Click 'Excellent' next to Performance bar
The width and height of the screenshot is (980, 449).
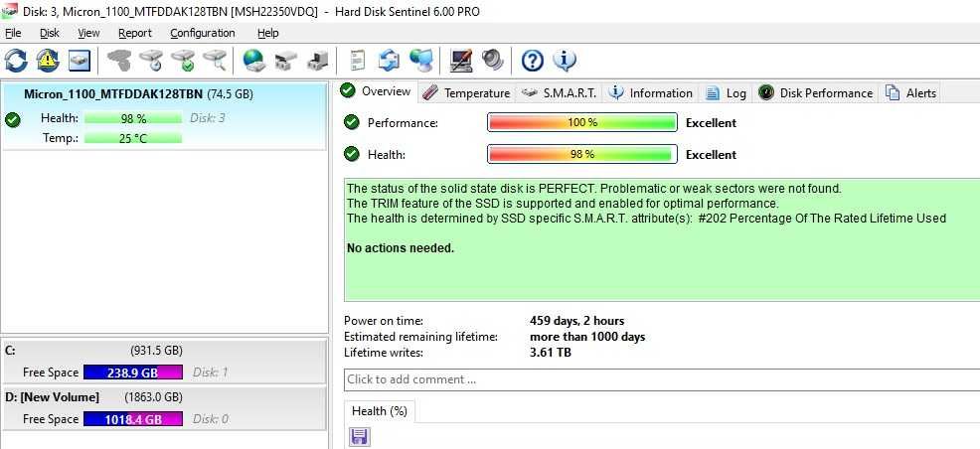pos(712,123)
